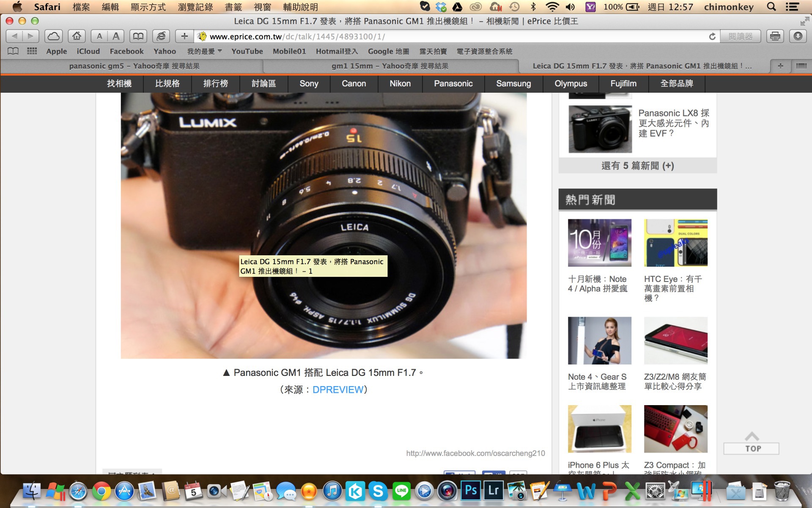Open Skype in the Dock
Screen dimensions: 812x508
tap(378, 491)
